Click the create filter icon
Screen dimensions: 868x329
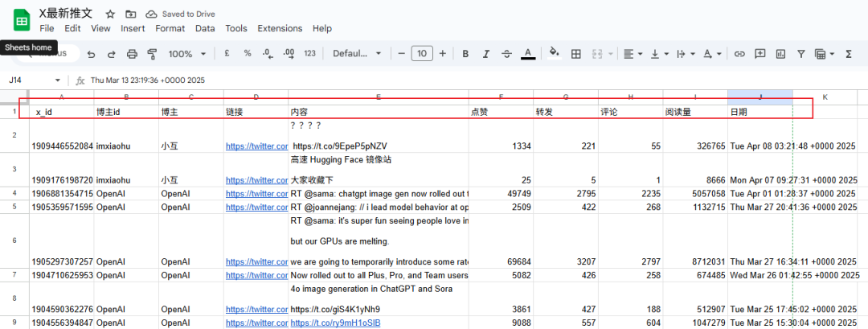click(x=800, y=54)
